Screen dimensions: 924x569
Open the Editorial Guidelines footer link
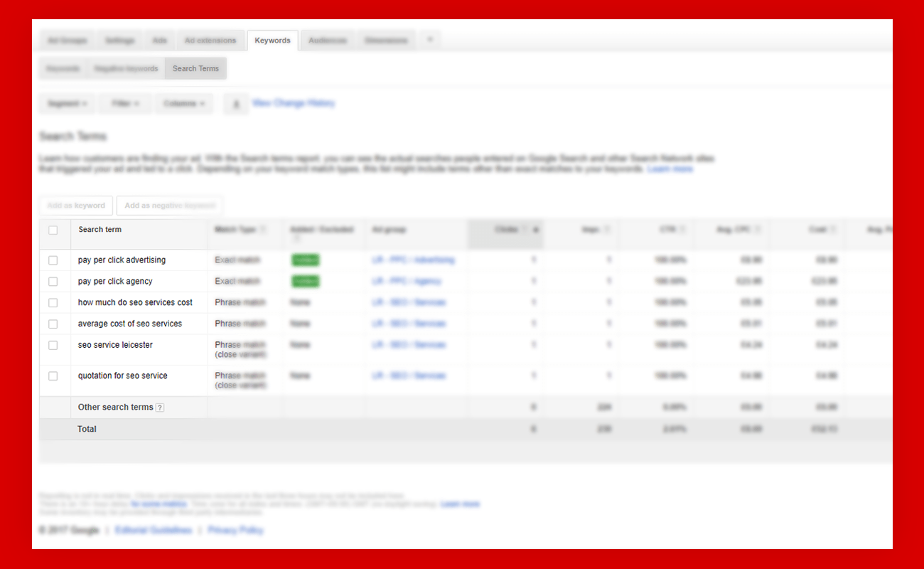pyautogui.click(x=154, y=531)
